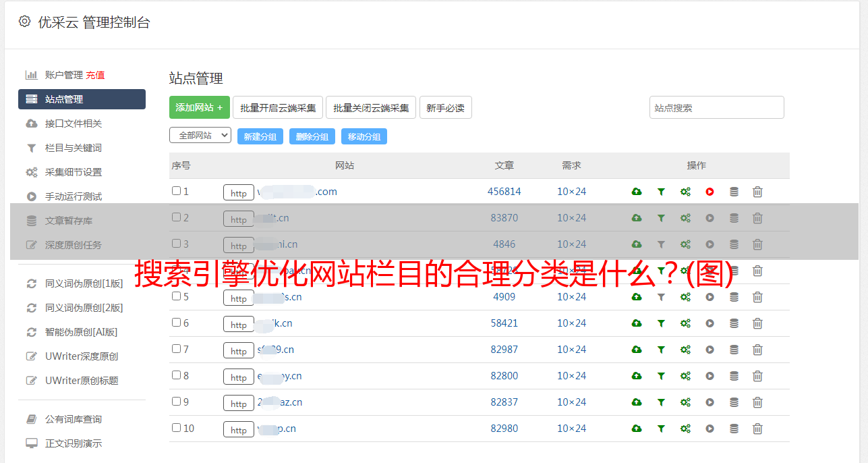Click 批量关闭云端采集 button
Screen dimensions: 868x463
pos(371,107)
